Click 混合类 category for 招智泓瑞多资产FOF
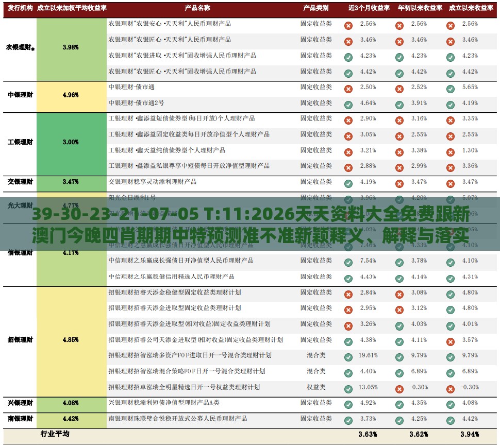The height and width of the screenshot is (448, 500). 316,355
